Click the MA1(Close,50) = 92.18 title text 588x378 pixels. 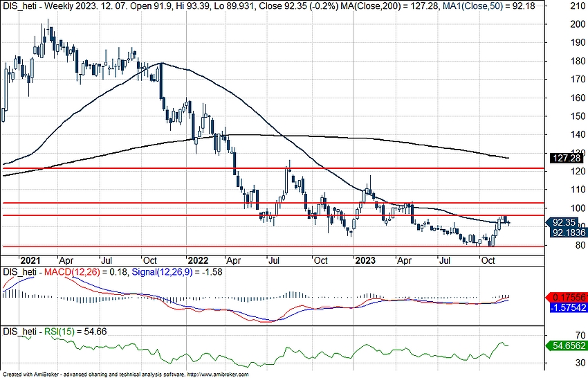488,6
